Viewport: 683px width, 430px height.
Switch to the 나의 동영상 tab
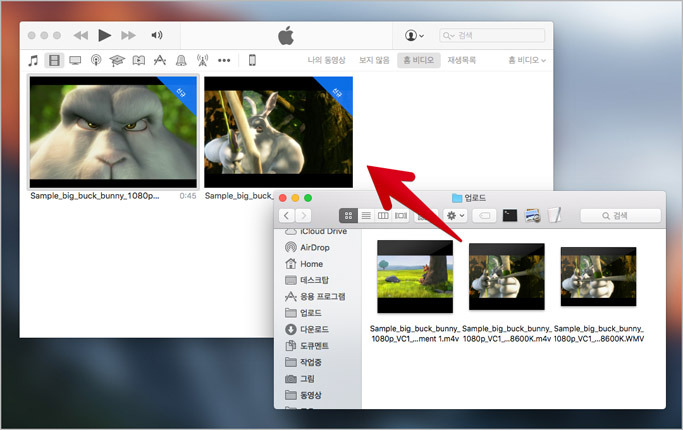(x=326, y=60)
